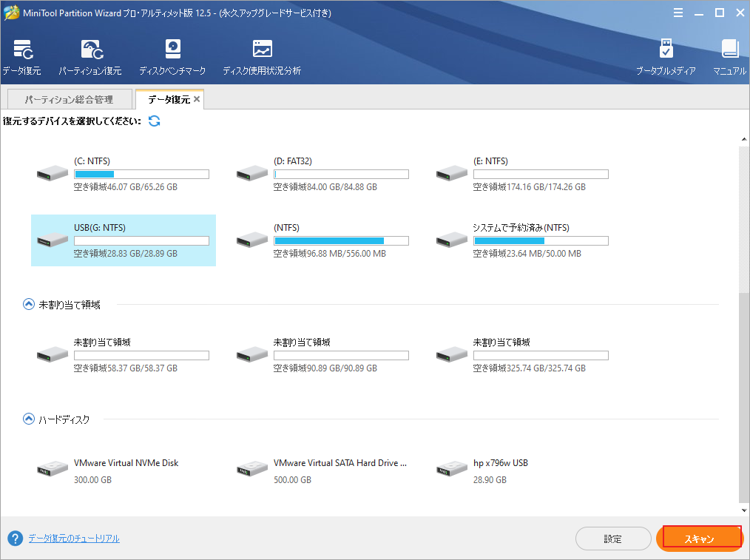Screen dimensions: 750x560
Task: Minimize the MiniTool window
Action: 699,13
